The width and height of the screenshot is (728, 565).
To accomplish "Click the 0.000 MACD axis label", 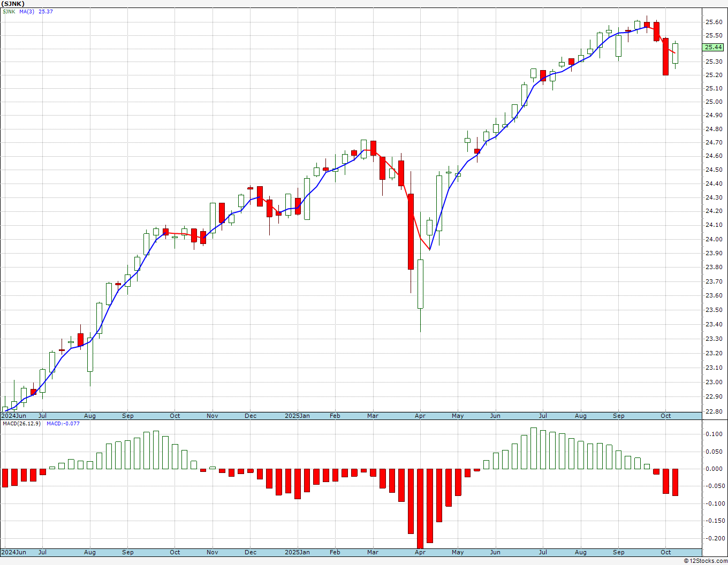I will (714, 469).
